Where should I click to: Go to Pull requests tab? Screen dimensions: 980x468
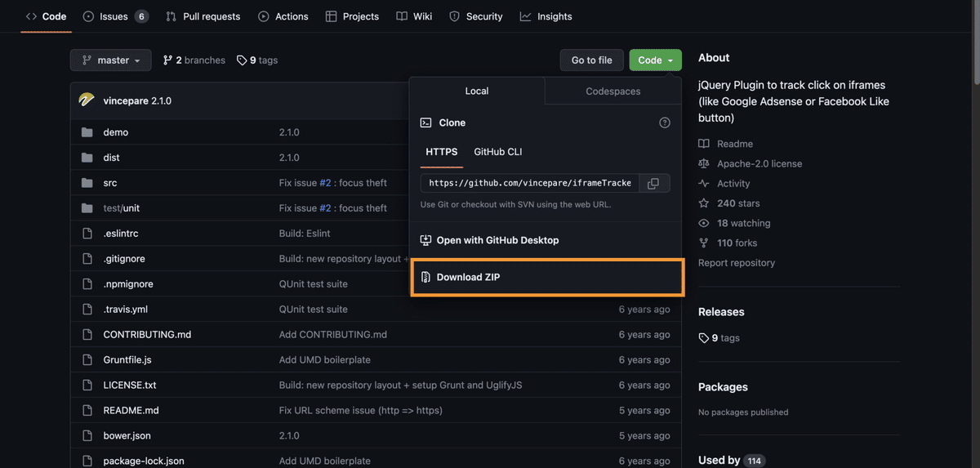point(203,16)
